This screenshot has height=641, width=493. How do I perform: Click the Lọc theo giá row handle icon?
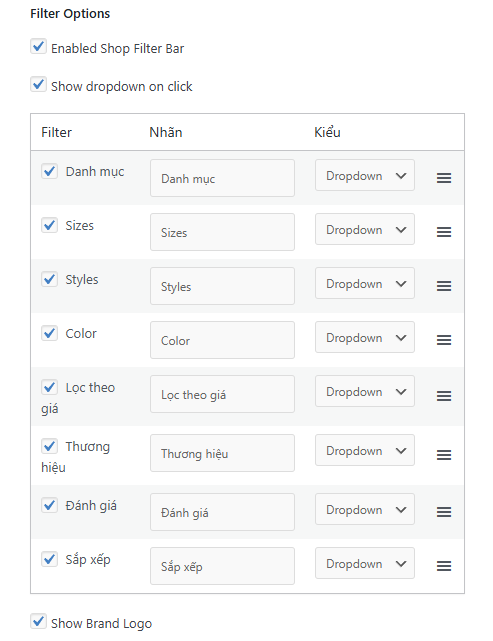(444, 396)
